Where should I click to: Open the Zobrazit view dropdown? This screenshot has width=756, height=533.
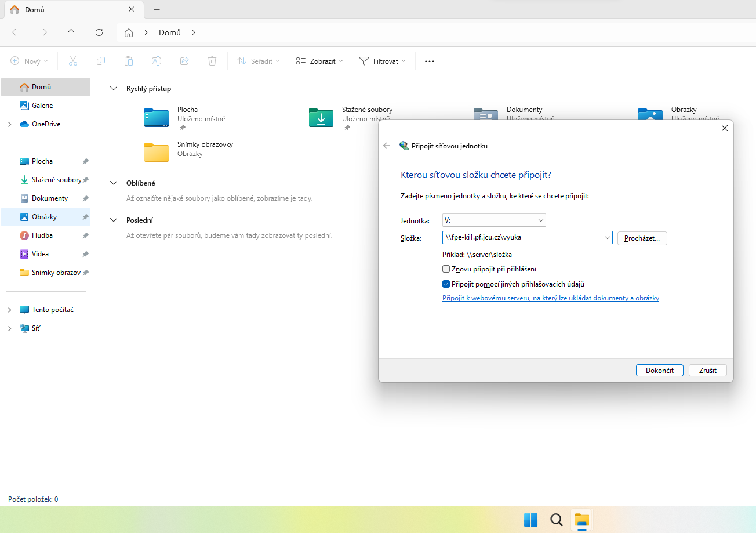319,61
